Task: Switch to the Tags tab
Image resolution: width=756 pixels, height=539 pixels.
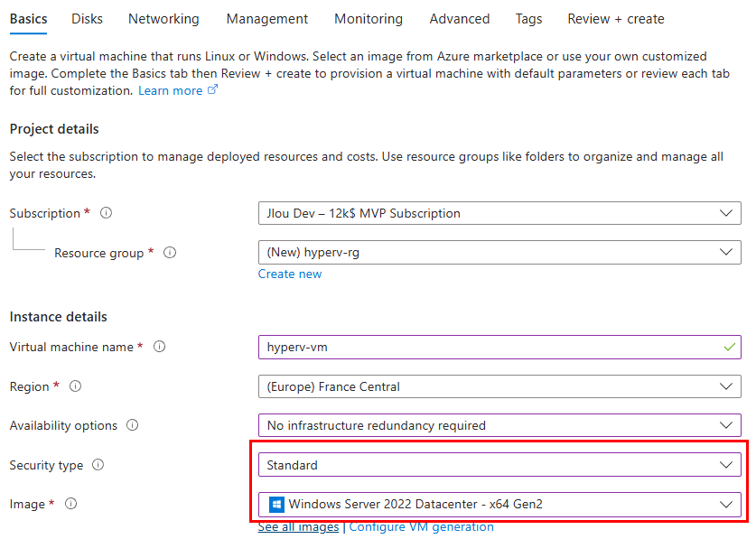Action: [x=528, y=19]
